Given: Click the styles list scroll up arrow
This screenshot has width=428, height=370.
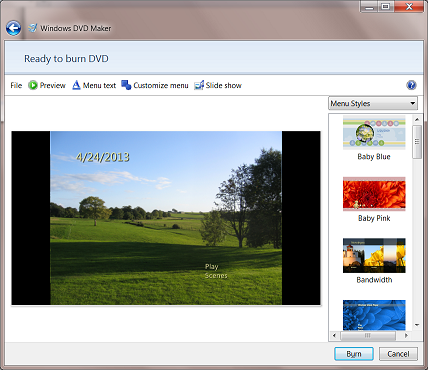Looking at the screenshot, I should [x=417, y=119].
